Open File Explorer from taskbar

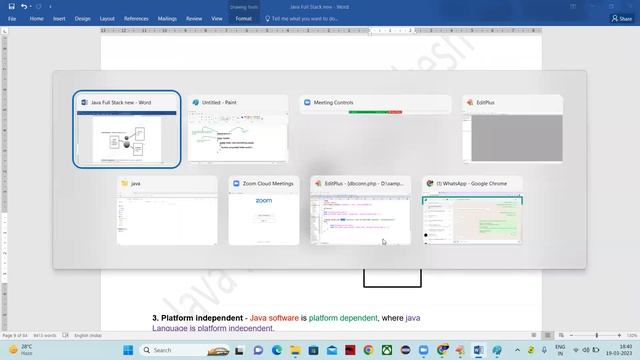click(295, 350)
